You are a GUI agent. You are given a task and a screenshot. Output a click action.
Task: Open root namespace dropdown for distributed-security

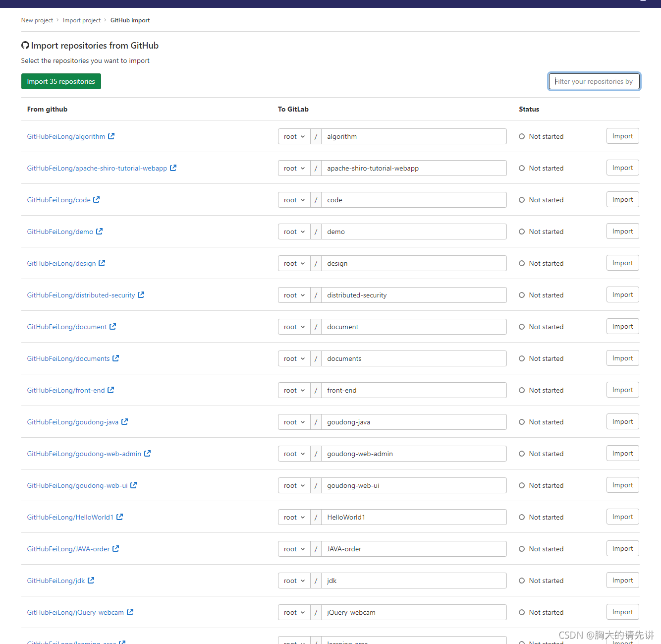point(294,295)
